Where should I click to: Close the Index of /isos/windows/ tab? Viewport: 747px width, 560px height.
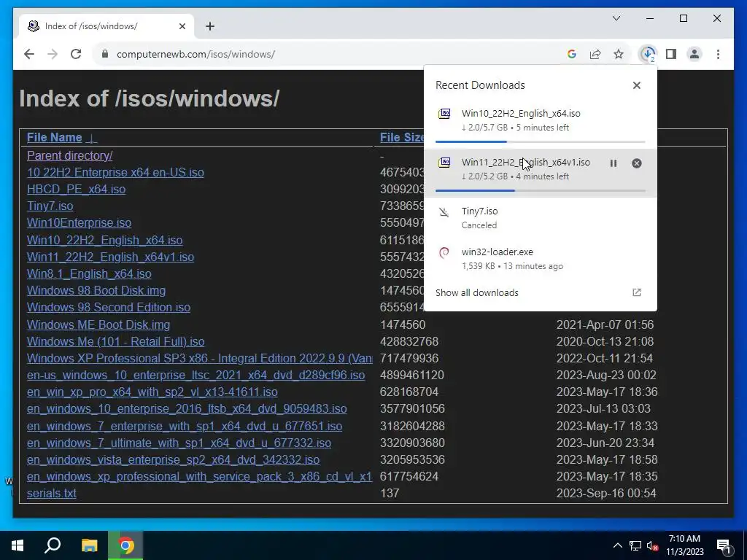click(182, 26)
